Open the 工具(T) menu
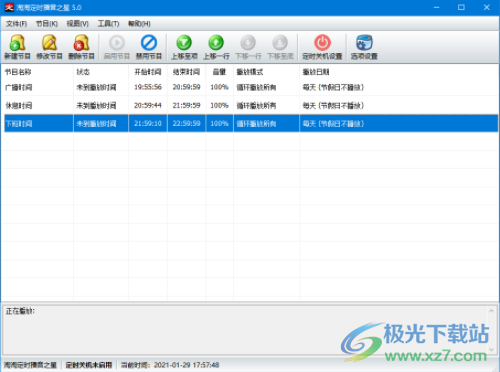 coord(108,24)
